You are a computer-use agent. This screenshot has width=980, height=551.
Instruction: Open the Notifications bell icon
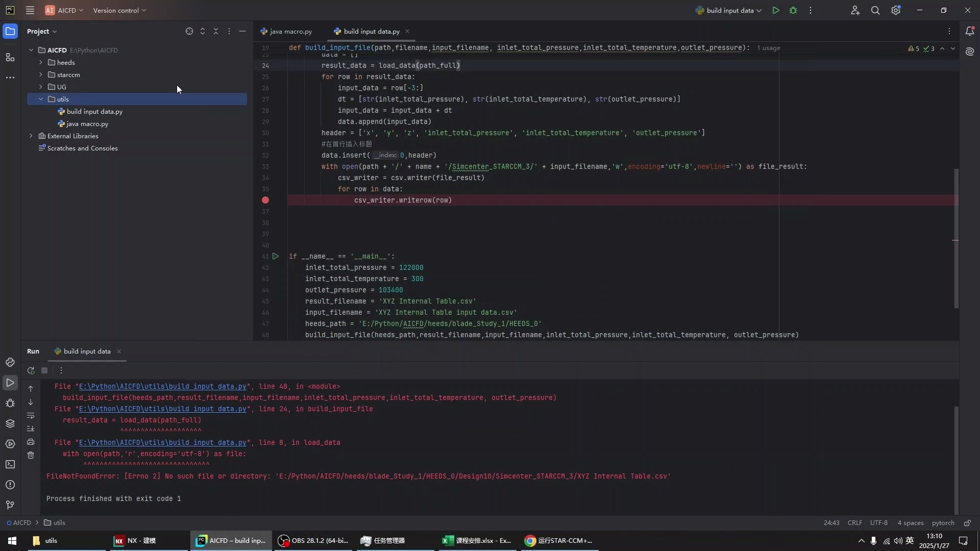(x=970, y=31)
